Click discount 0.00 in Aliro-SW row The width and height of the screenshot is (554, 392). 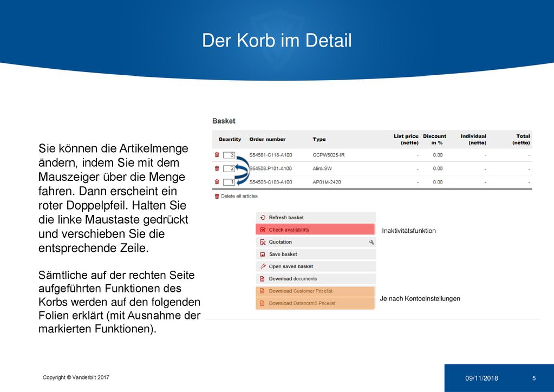click(x=438, y=168)
